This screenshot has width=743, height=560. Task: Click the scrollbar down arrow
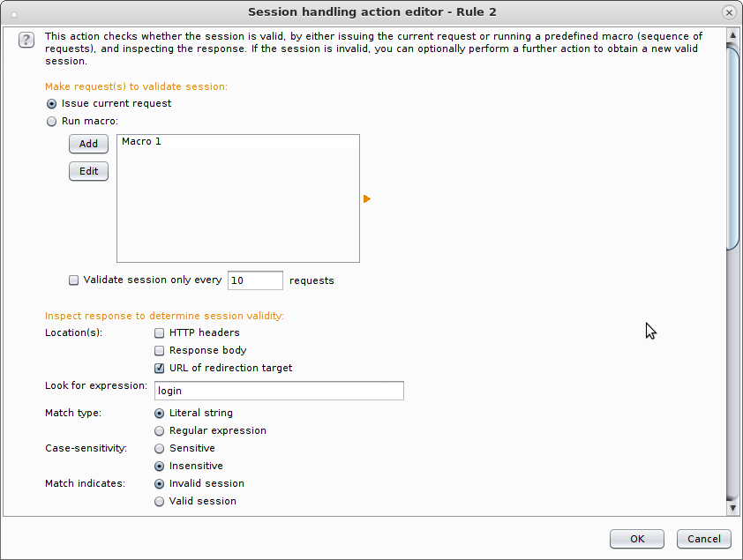[x=732, y=508]
